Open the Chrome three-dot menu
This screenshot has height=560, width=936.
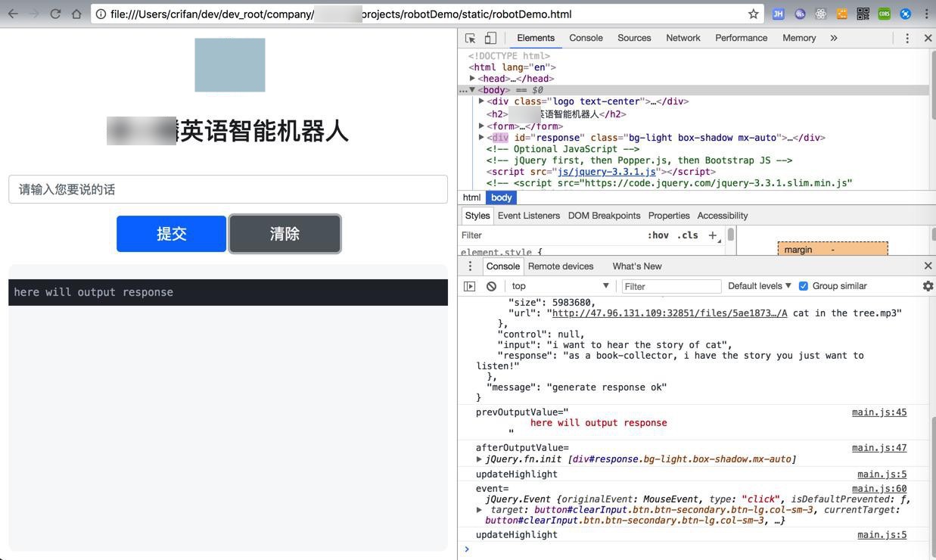pyautogui.click(x=926, y=14)
